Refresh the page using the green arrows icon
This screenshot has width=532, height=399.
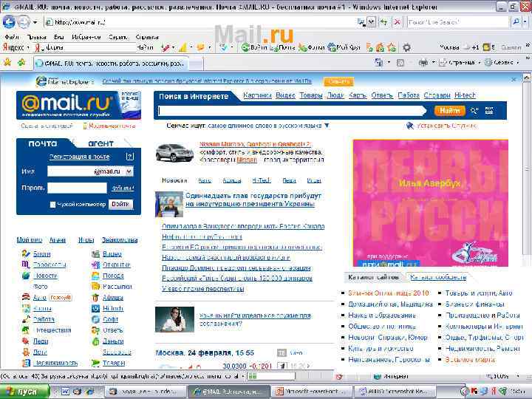point(383,22)
